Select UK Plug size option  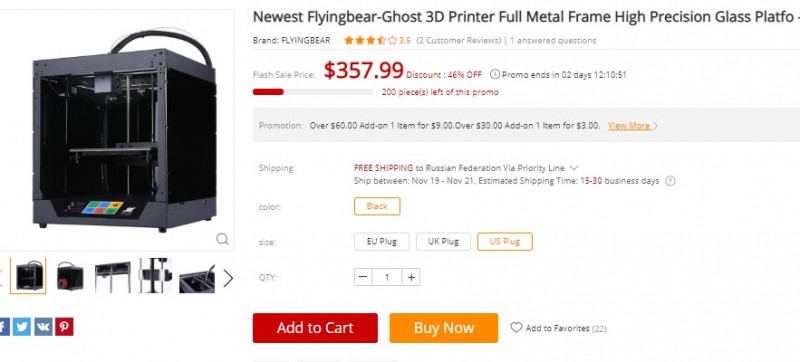coord(443,242)
